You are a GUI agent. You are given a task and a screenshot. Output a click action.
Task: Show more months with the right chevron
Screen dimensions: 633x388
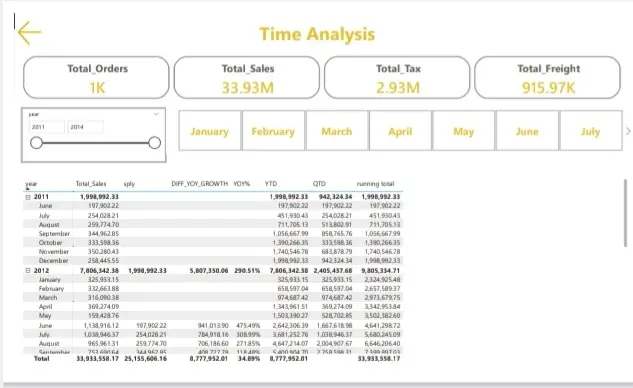tap(628, 131)
